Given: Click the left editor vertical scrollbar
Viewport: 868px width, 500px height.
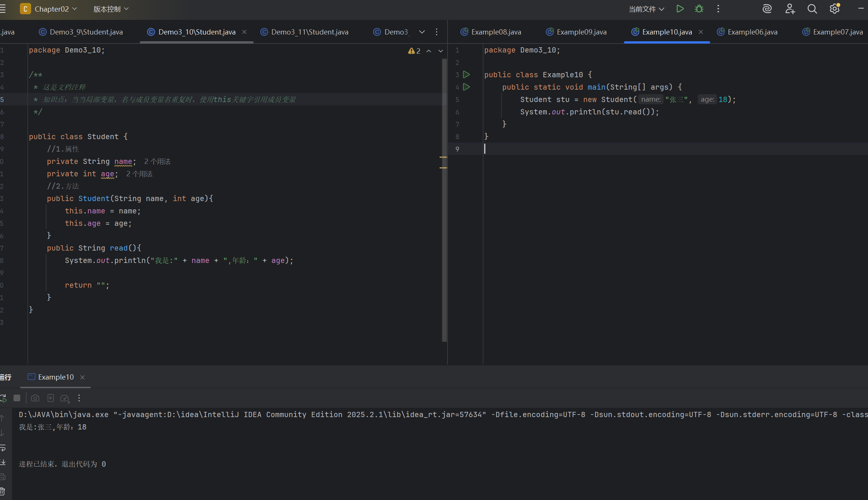Looking at the screenshot, I should [x=444, y=201].
